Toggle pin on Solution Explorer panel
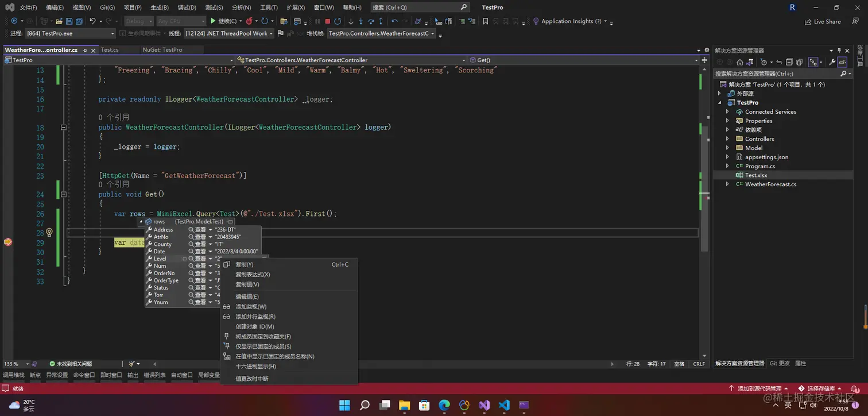 (839, 51)
